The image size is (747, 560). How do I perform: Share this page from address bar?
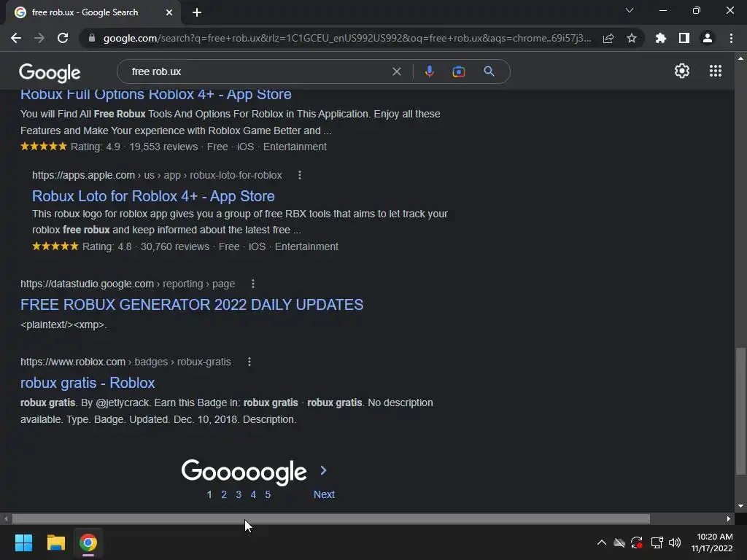click(608, 38)
